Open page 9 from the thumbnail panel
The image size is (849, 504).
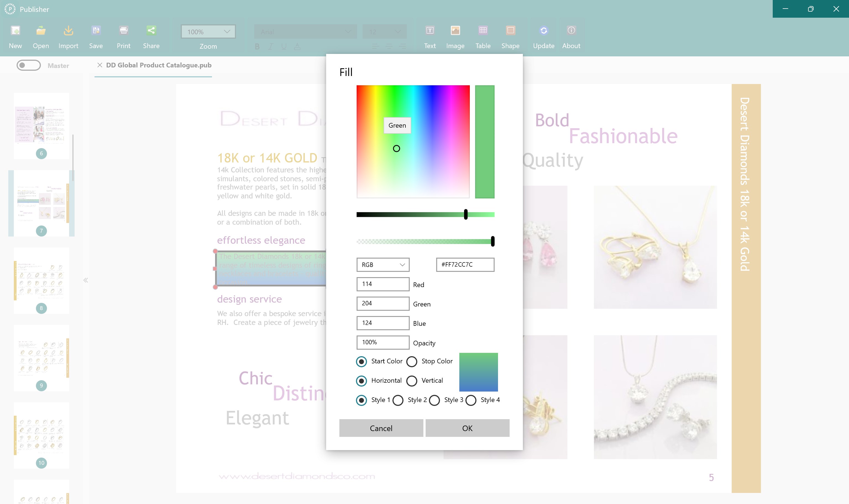pos(41,358)
